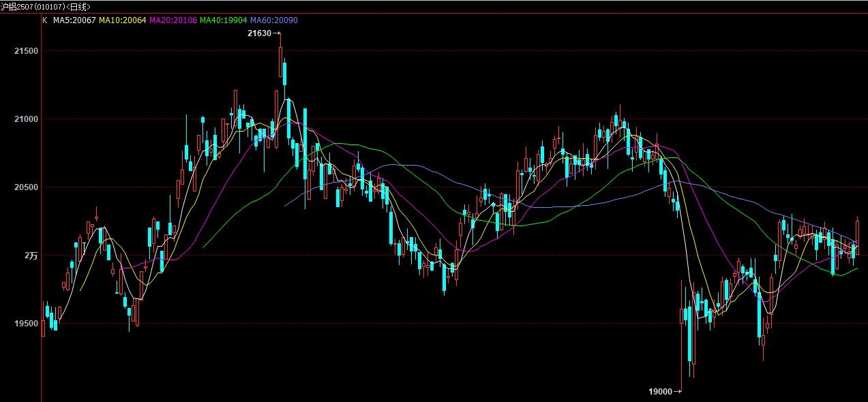Select the MA10:20064 indicator label
Screen dimensions: 868x402
pyautogui.click(x=122, y=20)
